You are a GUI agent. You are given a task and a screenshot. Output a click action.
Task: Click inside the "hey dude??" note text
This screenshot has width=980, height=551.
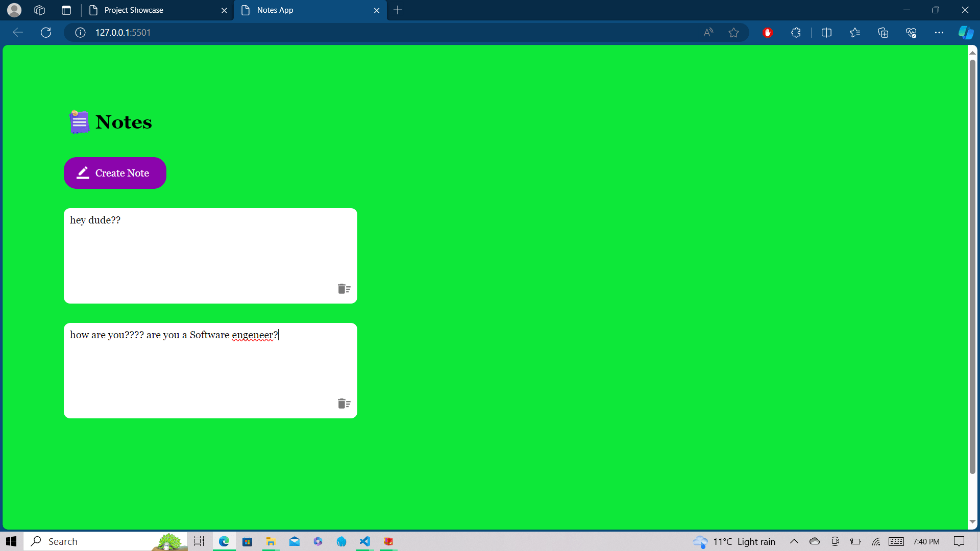coord(95,220)
